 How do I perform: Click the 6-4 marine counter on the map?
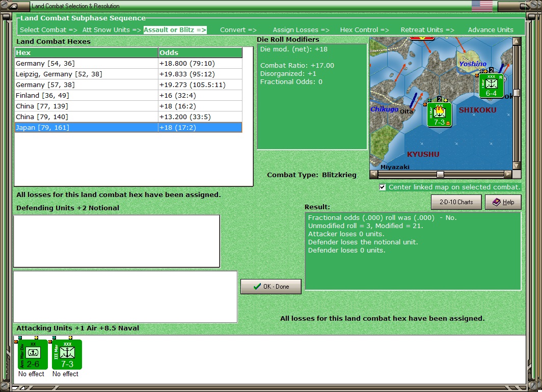[491, 86]
